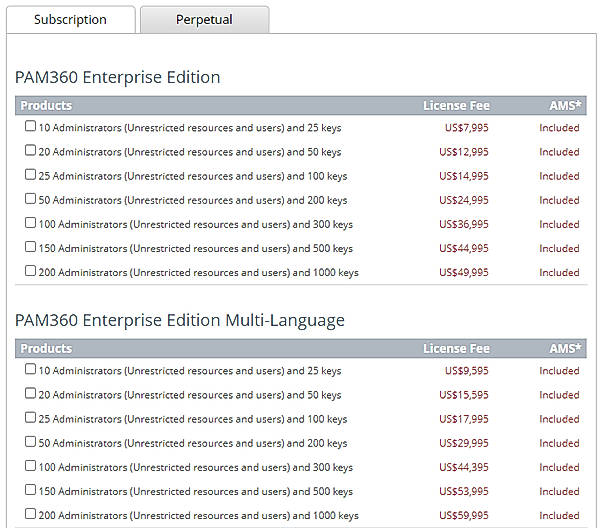The height and width of the screenshot is (528, 600).
Task: Enable Multi-Language 50 Administrators 200 keys checkbox
Action: [30, 442]
